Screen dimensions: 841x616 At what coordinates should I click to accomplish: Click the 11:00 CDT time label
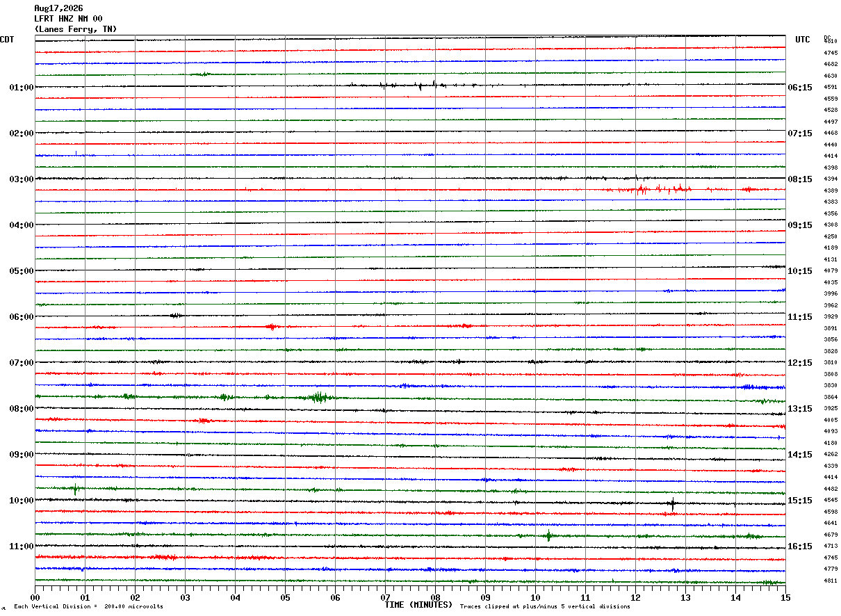click(x=22, y=546)
